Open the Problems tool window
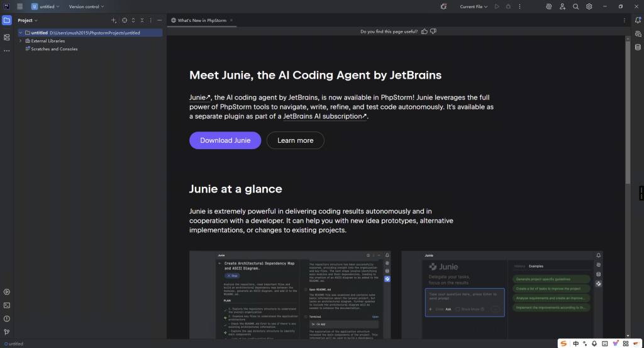This screenshot has height=348, width=644. click(x=6, y=319)
